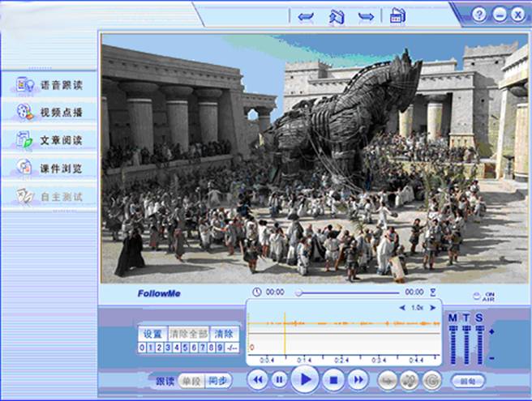Select bookmark number 9

(x=220, y=348)
